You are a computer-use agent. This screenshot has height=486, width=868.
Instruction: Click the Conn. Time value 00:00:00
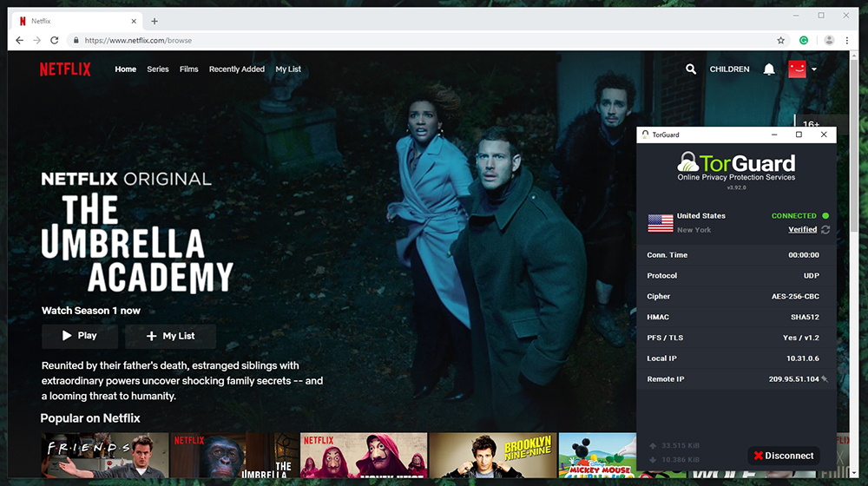804,255
